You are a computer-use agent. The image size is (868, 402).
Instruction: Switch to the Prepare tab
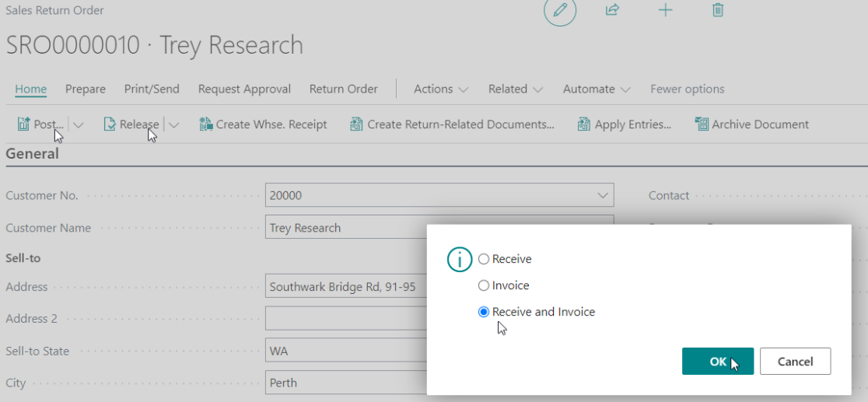[86, 89]
